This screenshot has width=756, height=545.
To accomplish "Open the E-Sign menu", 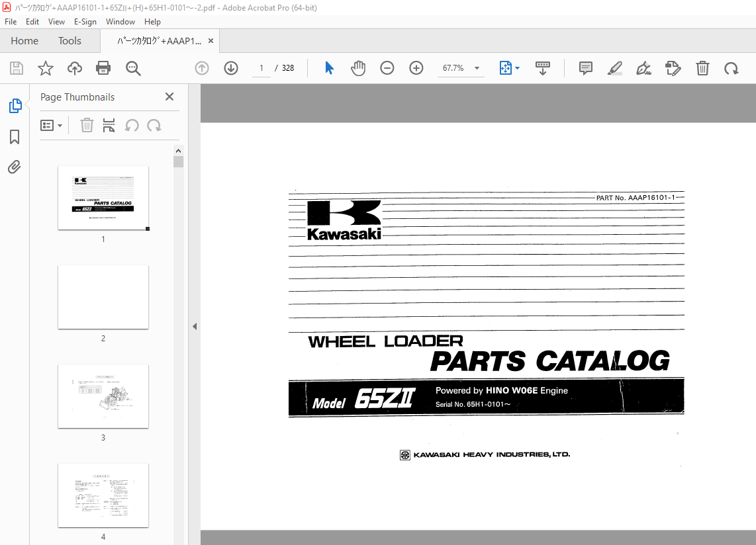I will 85,22.
